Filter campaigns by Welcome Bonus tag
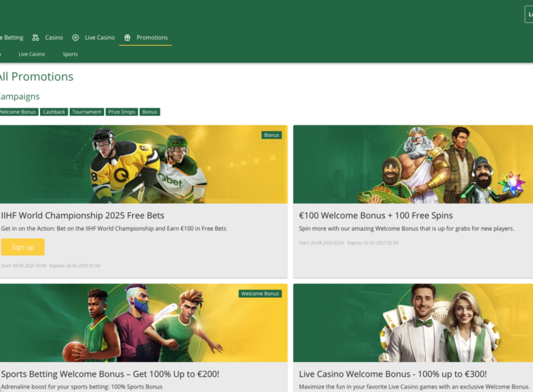The image size is (533, 392). [19, 112]
